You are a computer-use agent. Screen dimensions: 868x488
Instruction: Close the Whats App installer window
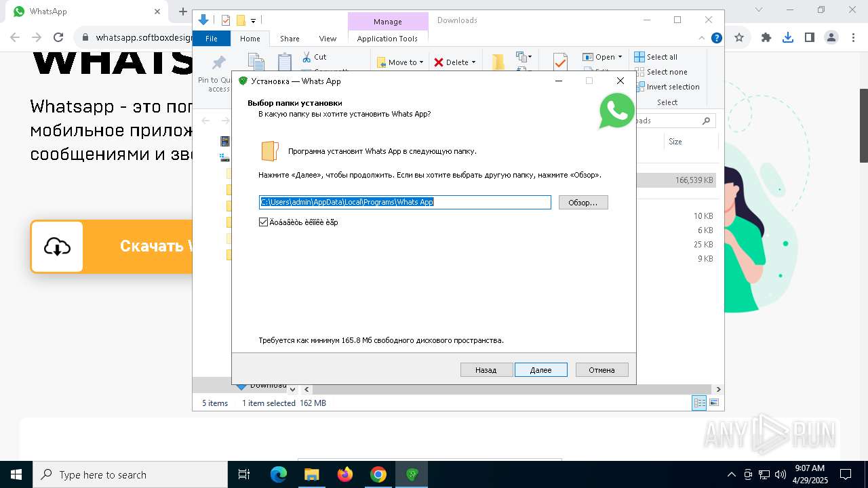620,81
